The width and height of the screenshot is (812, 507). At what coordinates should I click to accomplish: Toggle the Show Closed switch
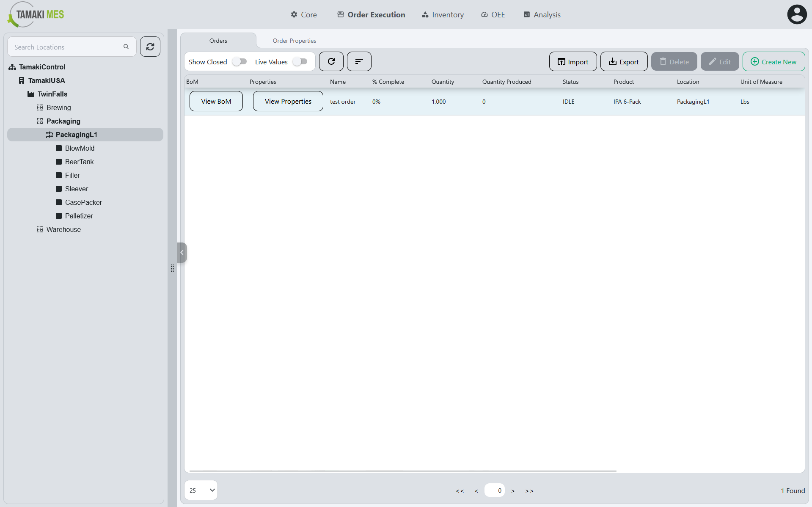[239, 62]
